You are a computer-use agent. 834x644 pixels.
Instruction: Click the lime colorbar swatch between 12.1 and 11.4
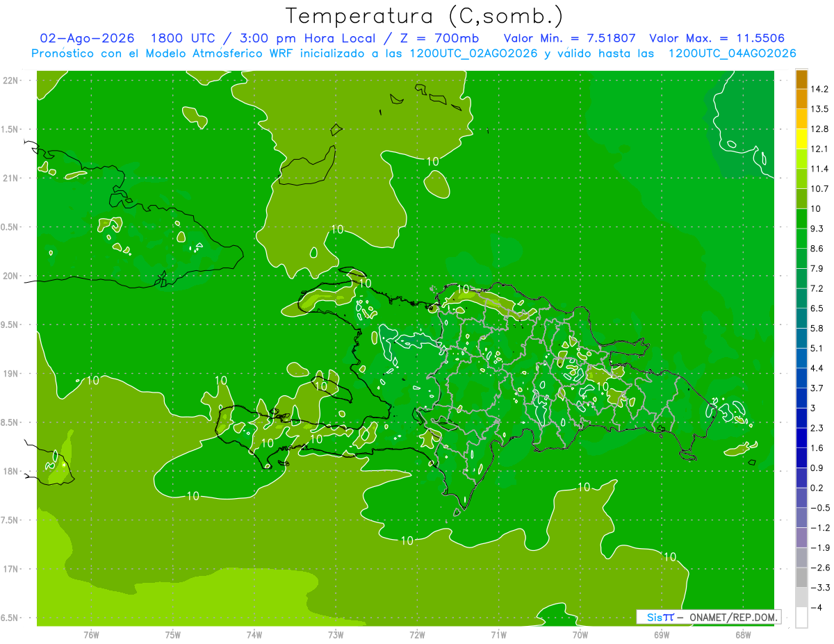click(x=801, y=158)
